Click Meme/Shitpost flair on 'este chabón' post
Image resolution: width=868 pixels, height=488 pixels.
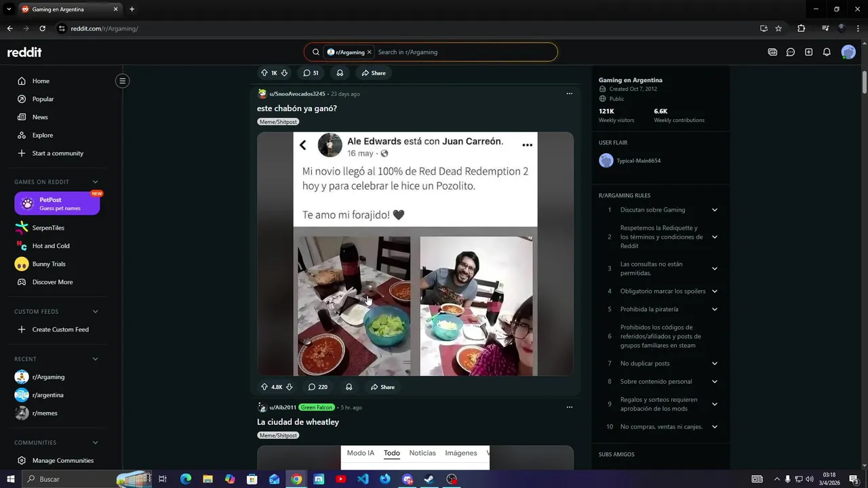pyautogui.click(x=278, y=122)
